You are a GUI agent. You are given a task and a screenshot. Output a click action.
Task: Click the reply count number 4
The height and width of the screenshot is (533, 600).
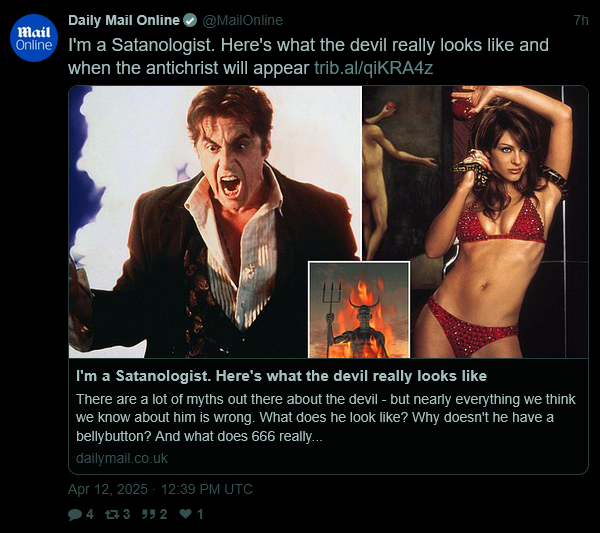pos(90,514)
